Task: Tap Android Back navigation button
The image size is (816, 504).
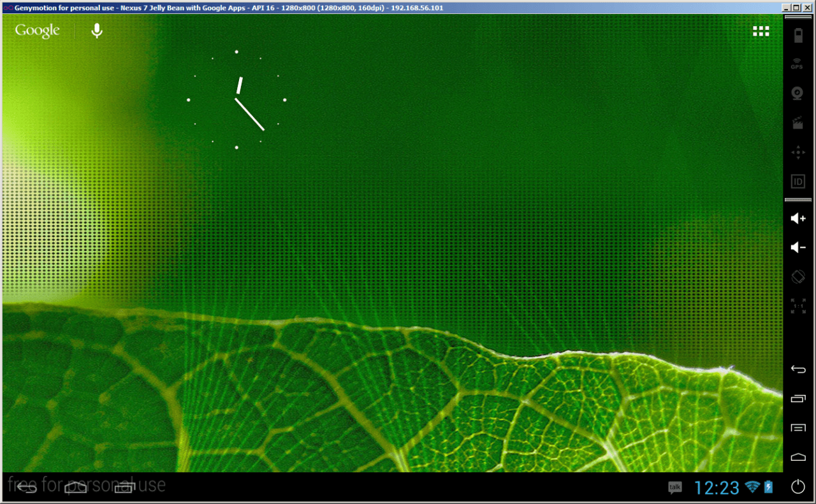Action: point(27,488)
